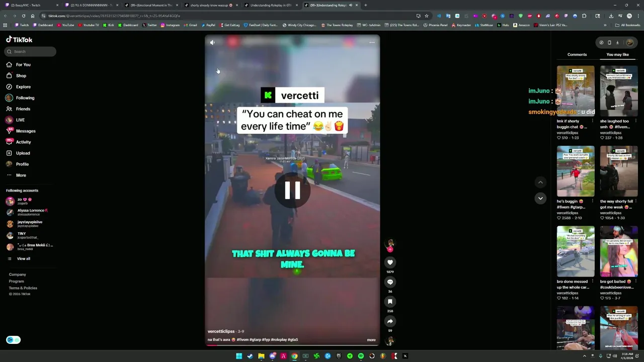644x362 pixels.
Task: Click the Upload option
Action: (18, 153)
